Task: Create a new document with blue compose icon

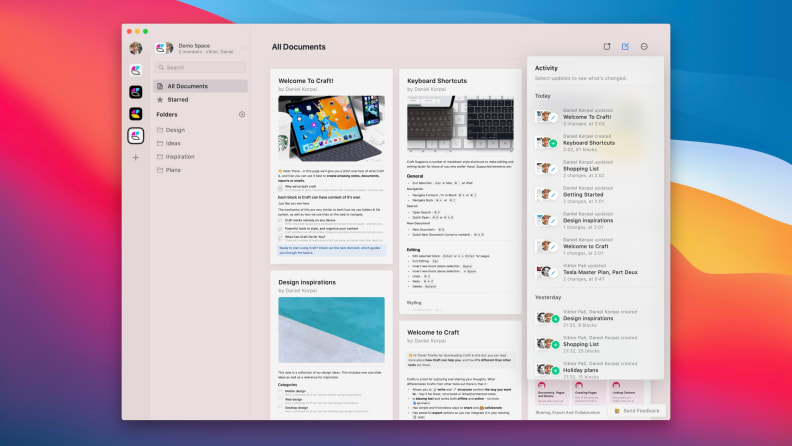Action: click(625, 46)
